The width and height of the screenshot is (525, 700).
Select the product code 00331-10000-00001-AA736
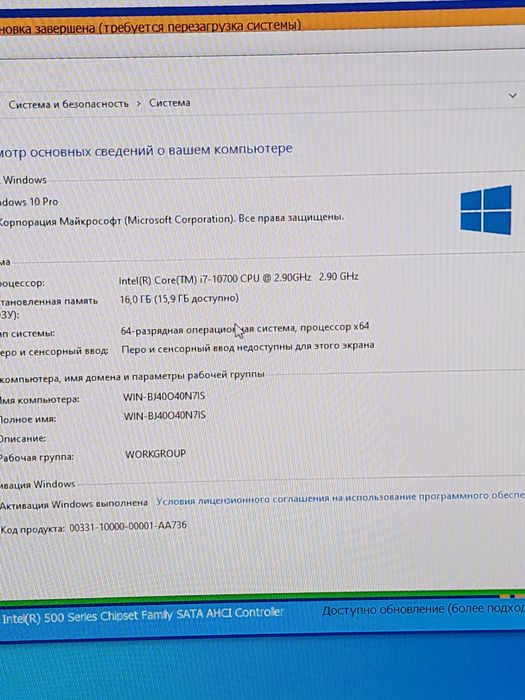[128, 526]
